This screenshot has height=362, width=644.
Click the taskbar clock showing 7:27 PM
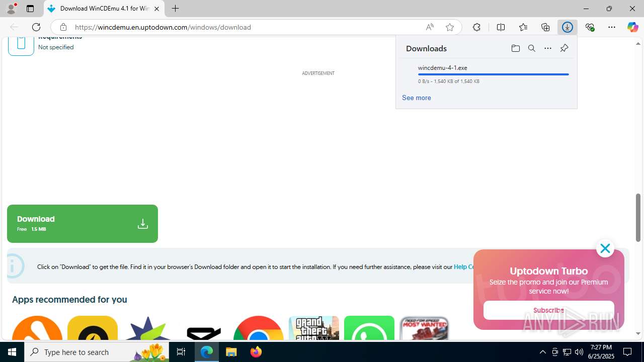[602, 352]
